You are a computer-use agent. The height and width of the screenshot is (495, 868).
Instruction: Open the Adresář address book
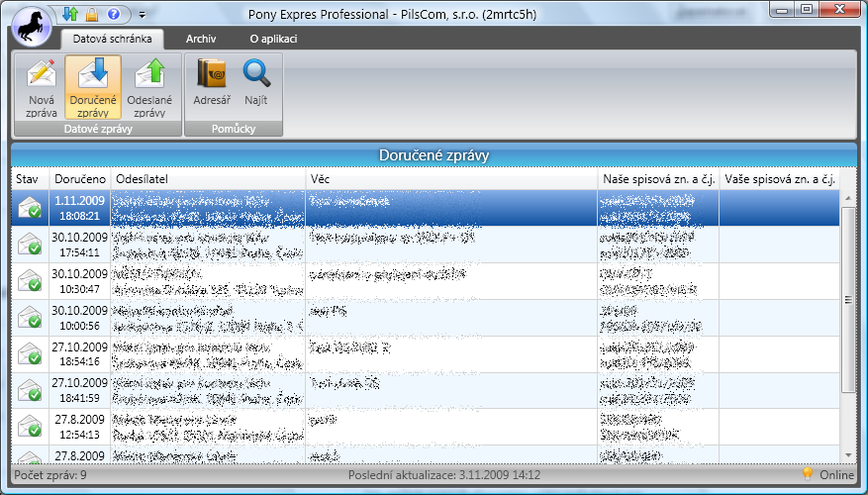tap(212, 82)
